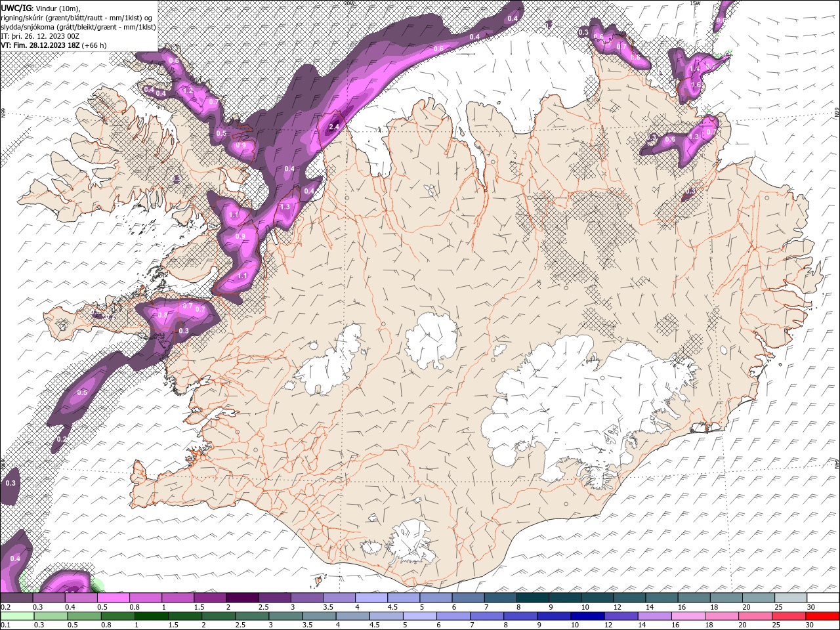Click the 'slydda/snjókoma (grátt/bleikt/grænt - mm/1klst)' line
The width and height of the screenshot is (840, 630).
[78, 26]
